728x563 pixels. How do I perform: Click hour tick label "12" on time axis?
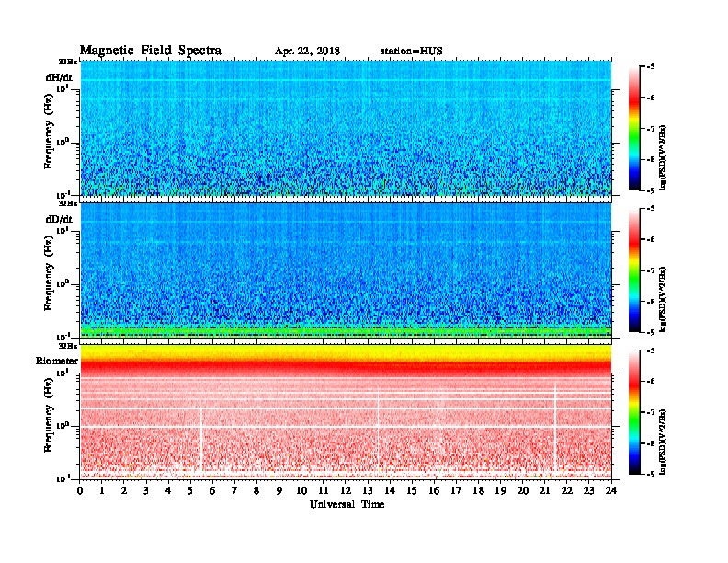(346, 490)
